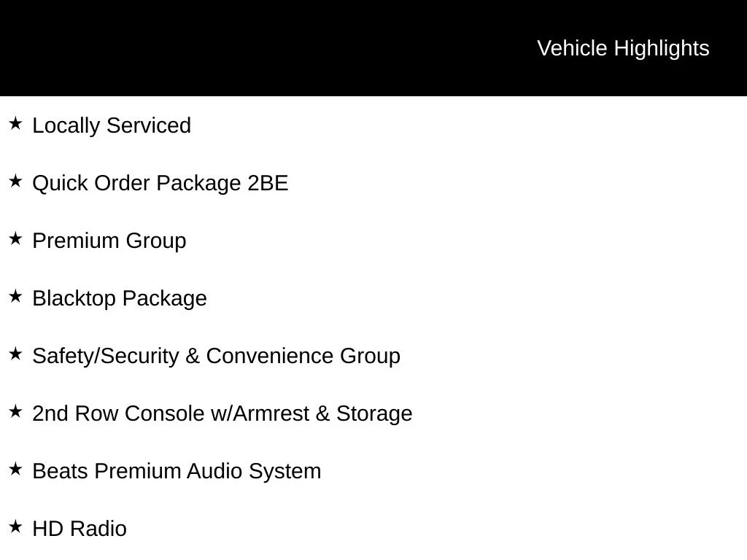Select the Premium Group highlight text
Viewport: 747px width, 560px height.
tap(109, 241)
